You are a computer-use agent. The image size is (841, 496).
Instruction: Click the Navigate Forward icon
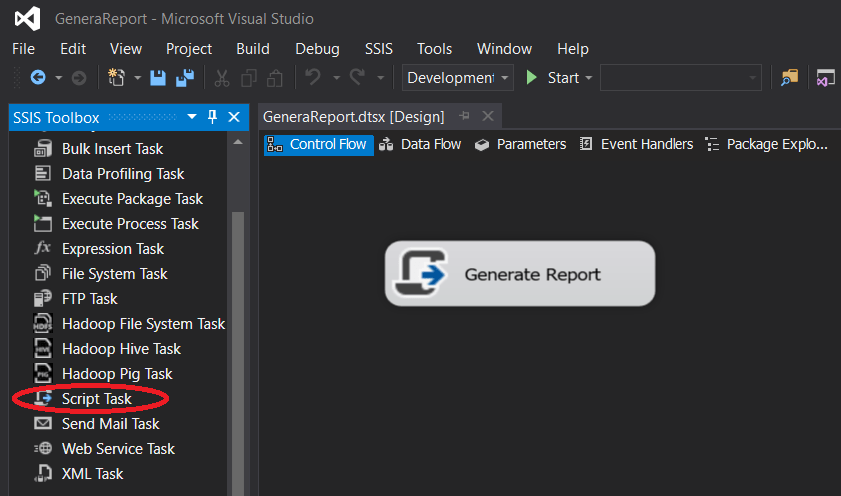tap(79, 78)
